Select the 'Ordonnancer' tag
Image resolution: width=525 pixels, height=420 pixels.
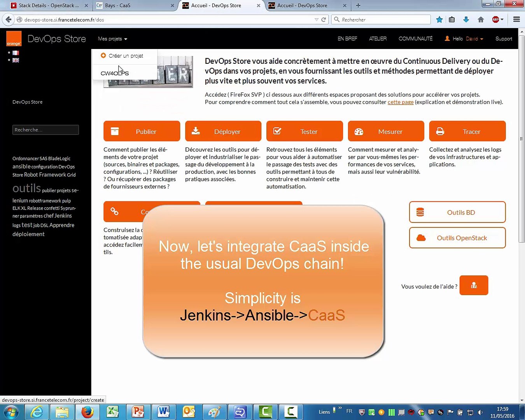pyautogui.click(x=26, y=159)
